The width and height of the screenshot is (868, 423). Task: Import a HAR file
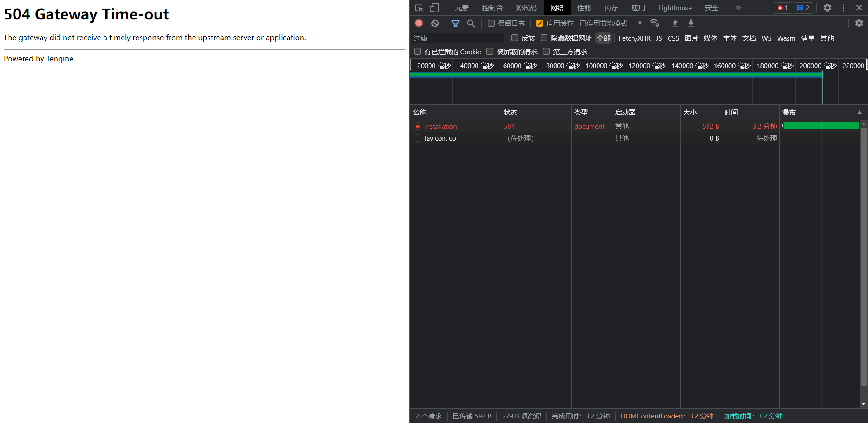(x=675, y=23)
